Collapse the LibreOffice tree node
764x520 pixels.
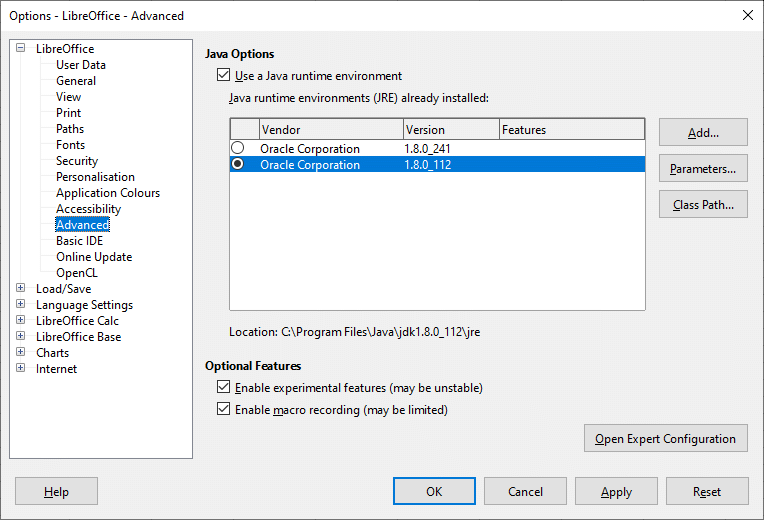click(20, 48)
